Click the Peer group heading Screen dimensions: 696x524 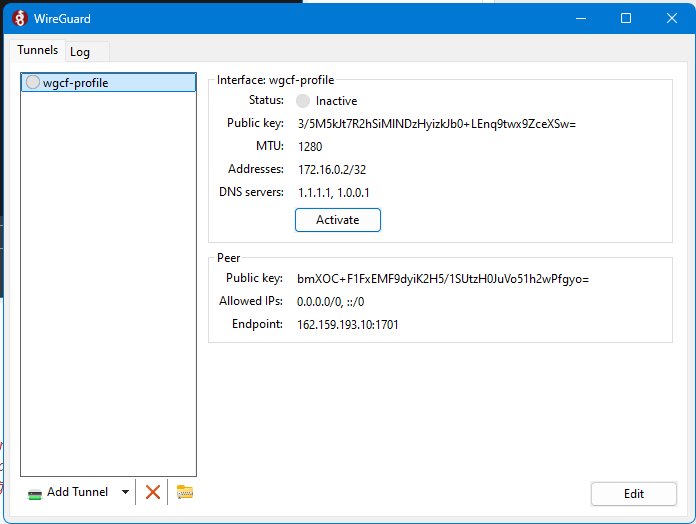pos(228,258)
